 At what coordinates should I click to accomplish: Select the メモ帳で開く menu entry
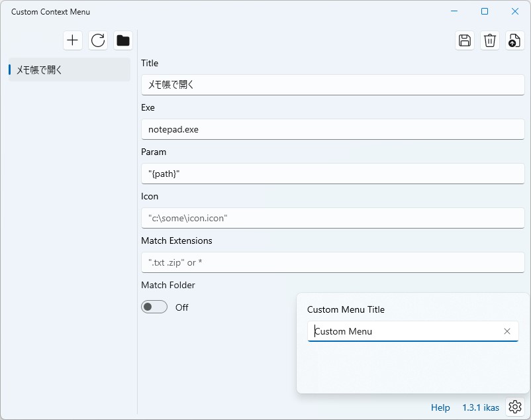[x=66, y=69]
